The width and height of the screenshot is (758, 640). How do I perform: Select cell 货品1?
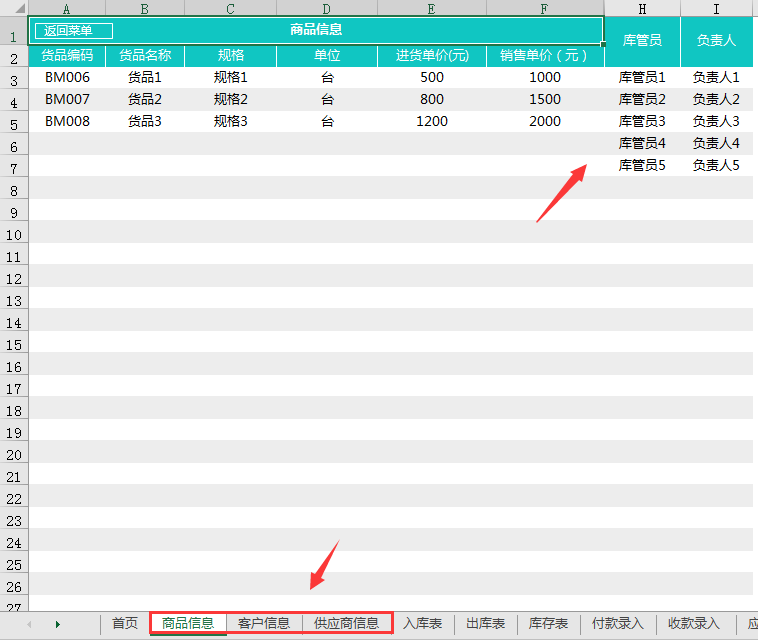coord(145,77)
